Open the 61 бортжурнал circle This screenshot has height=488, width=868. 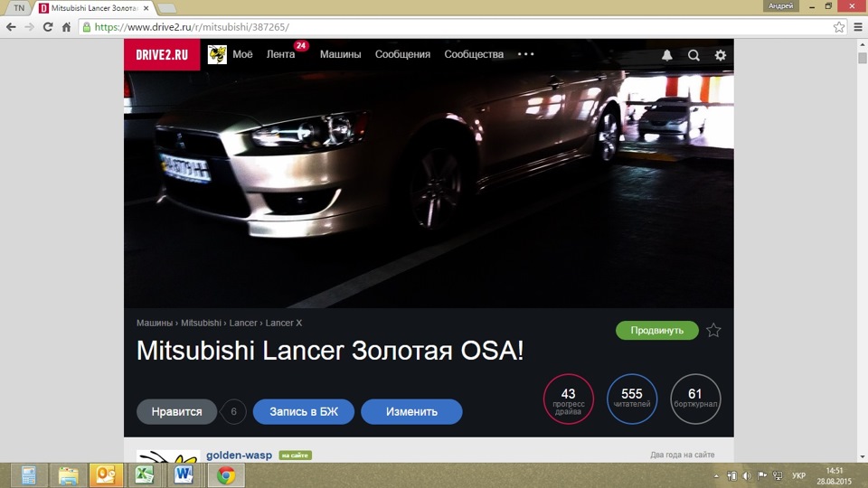pyautogui.click(x=695, y=399)
